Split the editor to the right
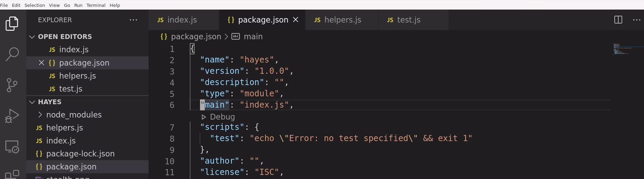Viewport: 644px width, 179px height. click(618, 20)
